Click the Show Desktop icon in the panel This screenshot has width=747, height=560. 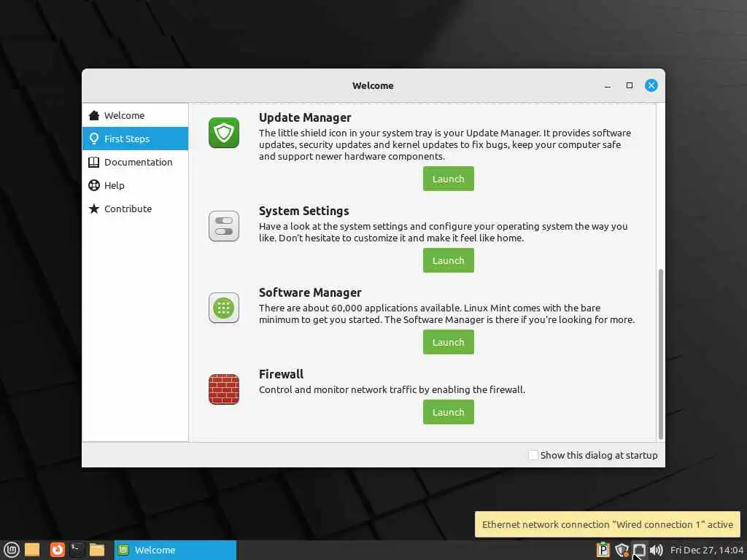coord(32,550)
